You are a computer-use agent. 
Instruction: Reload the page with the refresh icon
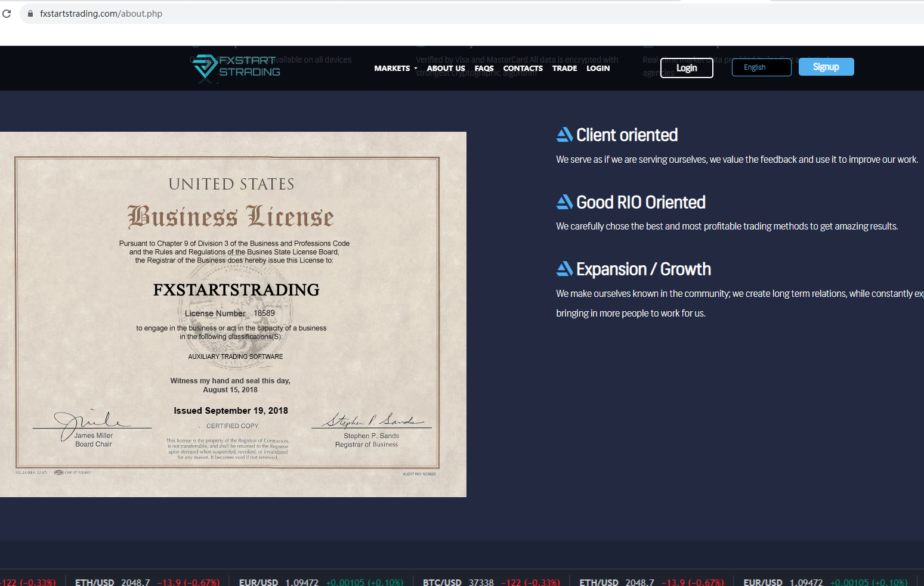pos(7,13)
